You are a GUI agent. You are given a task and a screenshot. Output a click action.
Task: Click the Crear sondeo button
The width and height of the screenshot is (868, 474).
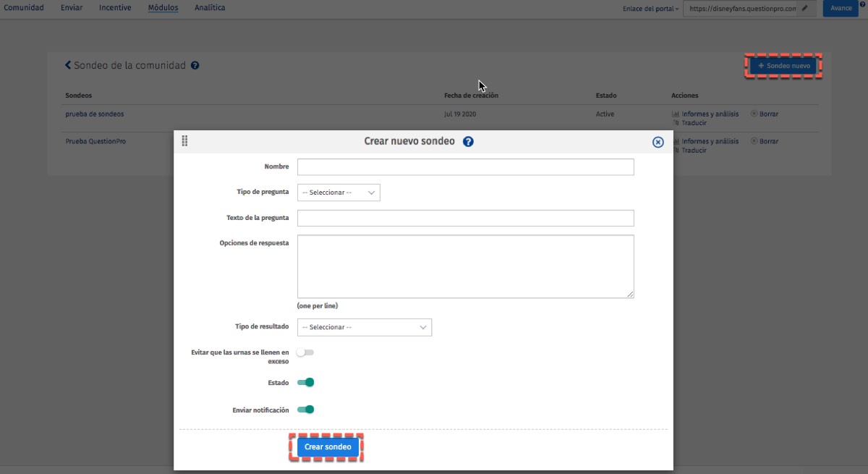click(328, 447)
